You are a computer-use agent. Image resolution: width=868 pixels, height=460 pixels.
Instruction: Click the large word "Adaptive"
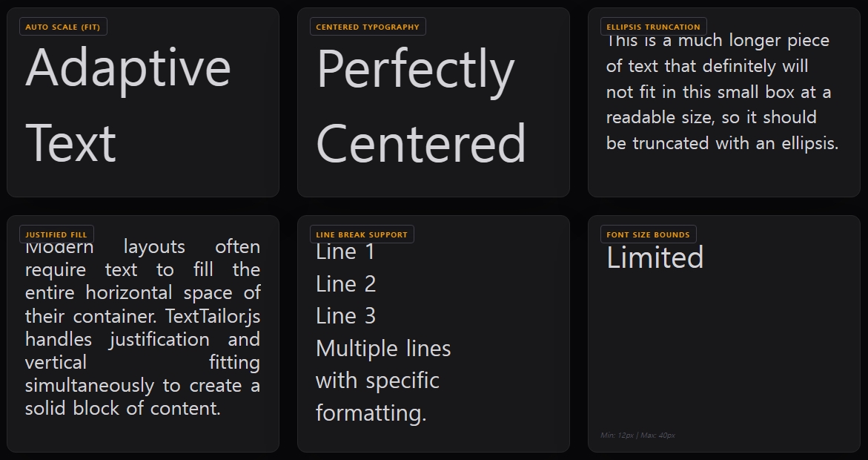tap(128, 68)
